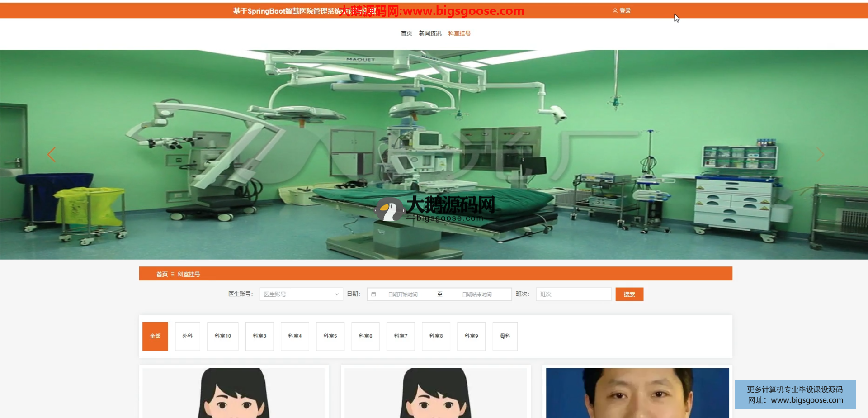
Task: Expand the 医生账号 dropdown
Action: pos(301,294)
